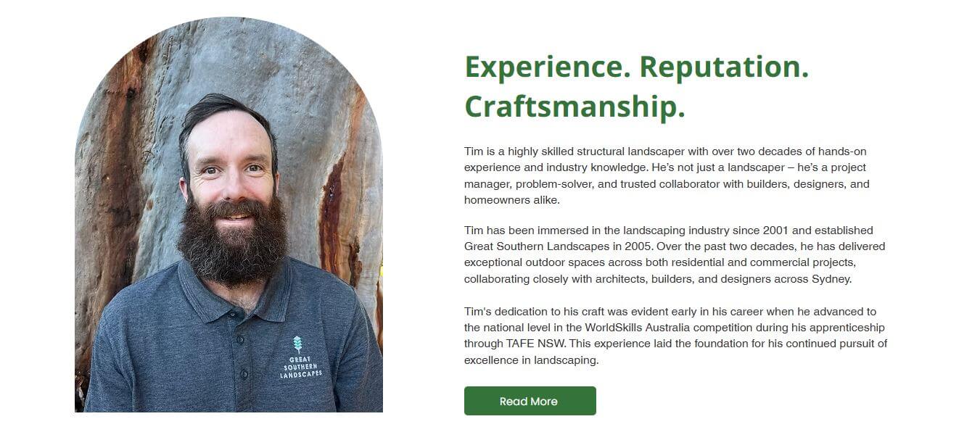Click the tree emblem on the polo shirt
980x440 pixels.
pos(297,344)
